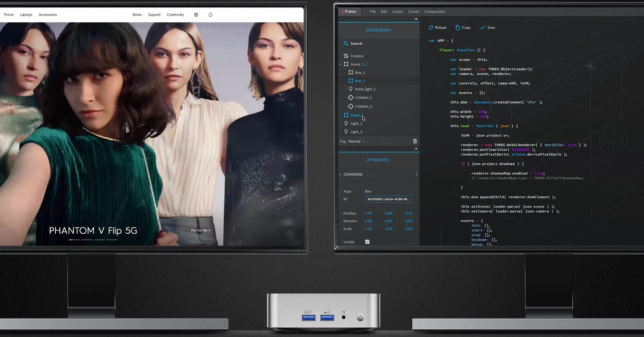
Task: Click the Reload icon in code editor
Action: (431, 28)
